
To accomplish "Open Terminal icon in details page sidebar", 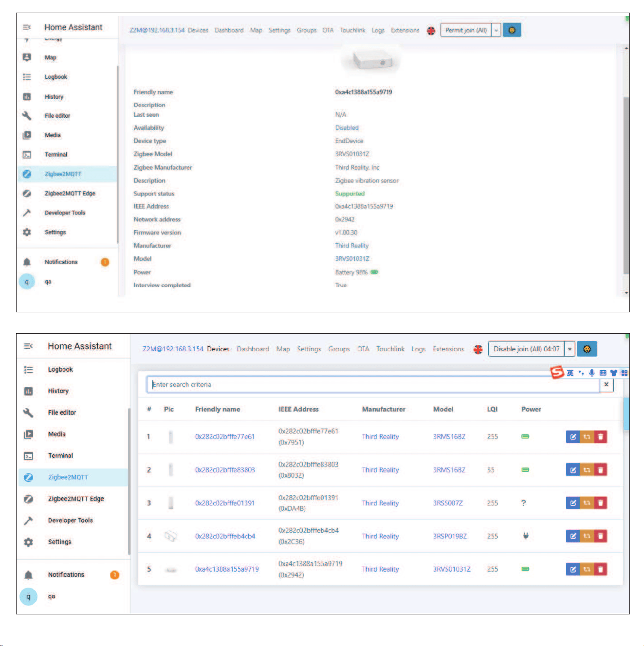I will point(27,155).
